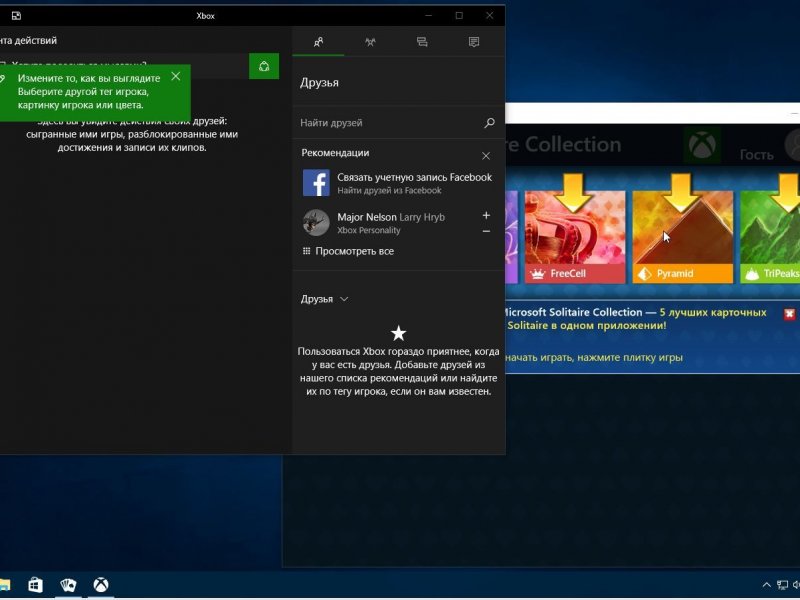Open the Pyramid game tile in Solitaire
This screenshot has height=600, width=800.
(683, 236)
